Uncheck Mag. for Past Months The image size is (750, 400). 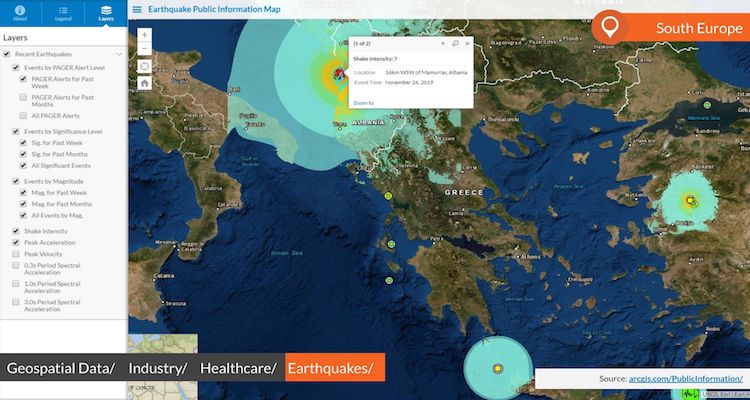pyautogui.click(x=23, y=204)
